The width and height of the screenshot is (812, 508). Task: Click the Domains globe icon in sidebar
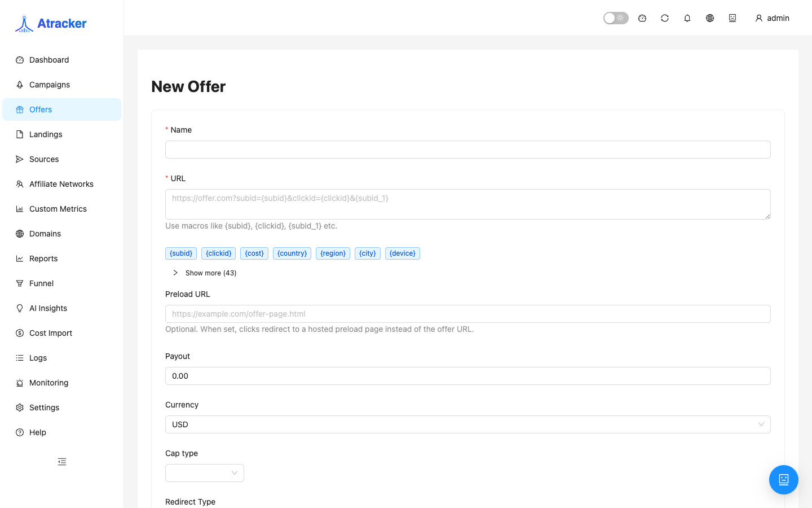click(20, 234)
